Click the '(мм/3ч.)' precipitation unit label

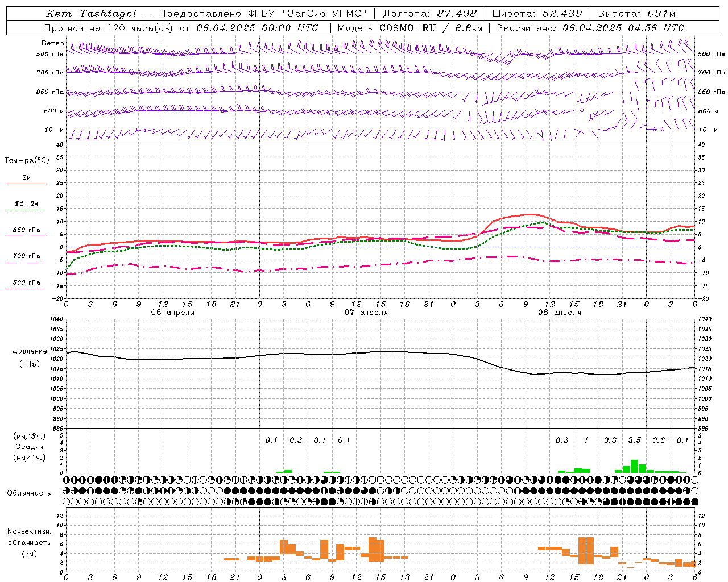pyautogui.click(x=30, y=436)
